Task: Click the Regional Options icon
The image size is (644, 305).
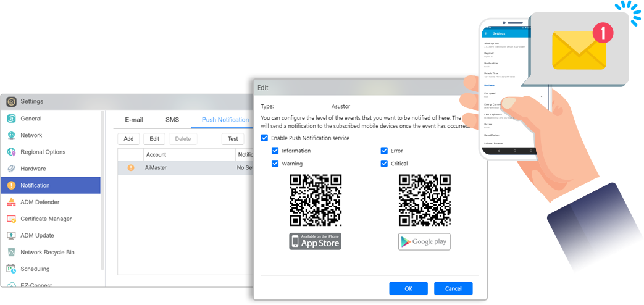Action: pyautogui.click(x=12, y=152)
